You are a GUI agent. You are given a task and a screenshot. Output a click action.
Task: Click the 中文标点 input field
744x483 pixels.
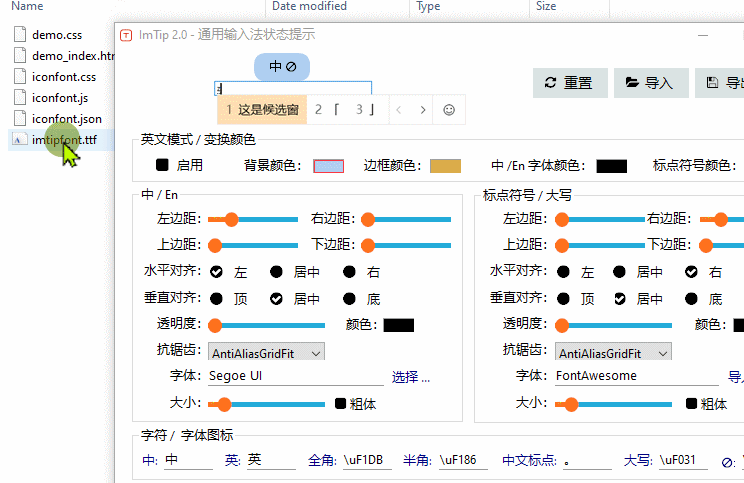[587, 460]
